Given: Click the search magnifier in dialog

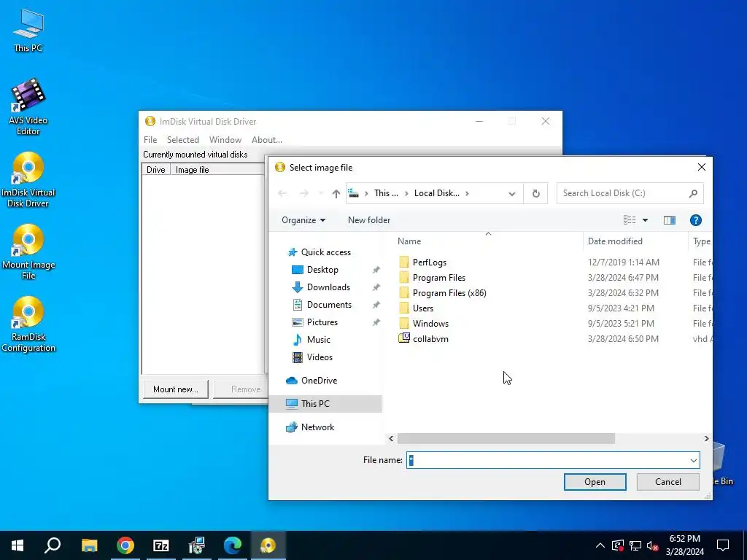Looking at the screenshot, I should (693, 193).
